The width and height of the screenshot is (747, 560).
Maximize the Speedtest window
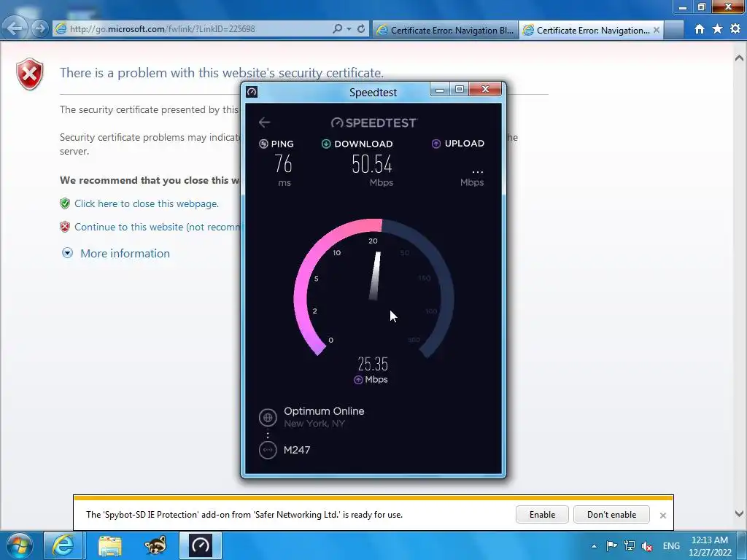point(460,89)
